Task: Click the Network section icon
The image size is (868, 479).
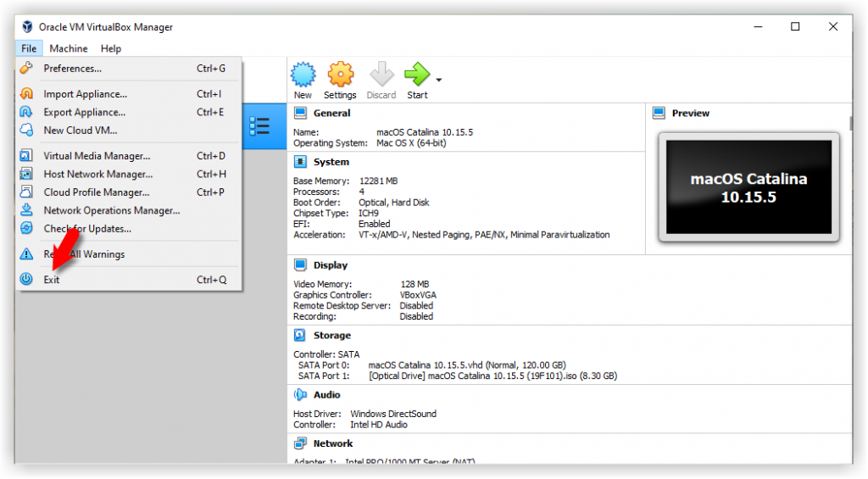Action: click(x=300, y=443)
